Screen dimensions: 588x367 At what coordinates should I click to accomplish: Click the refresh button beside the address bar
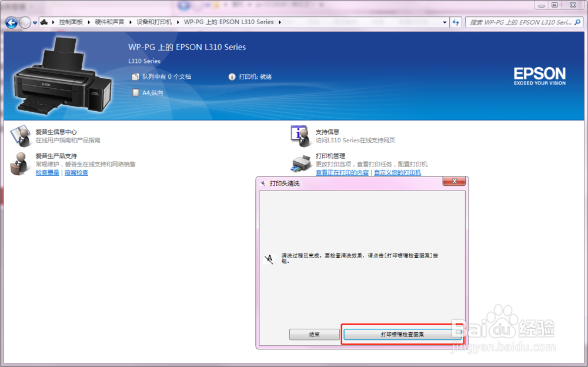coord(456,22)
